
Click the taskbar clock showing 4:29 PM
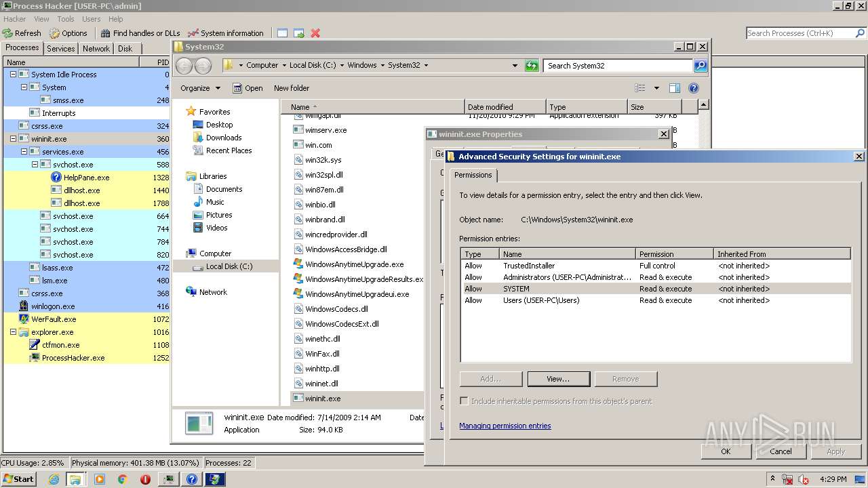coord(833,479)
